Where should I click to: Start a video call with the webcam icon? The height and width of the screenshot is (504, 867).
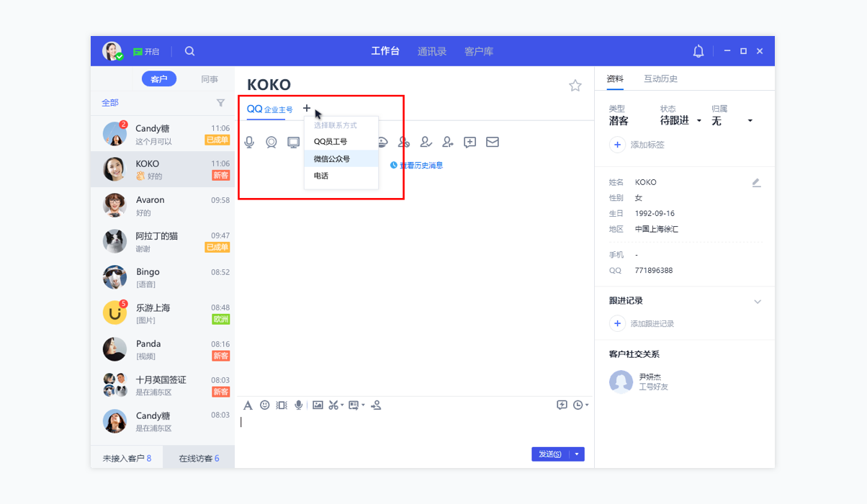[271, 143]
